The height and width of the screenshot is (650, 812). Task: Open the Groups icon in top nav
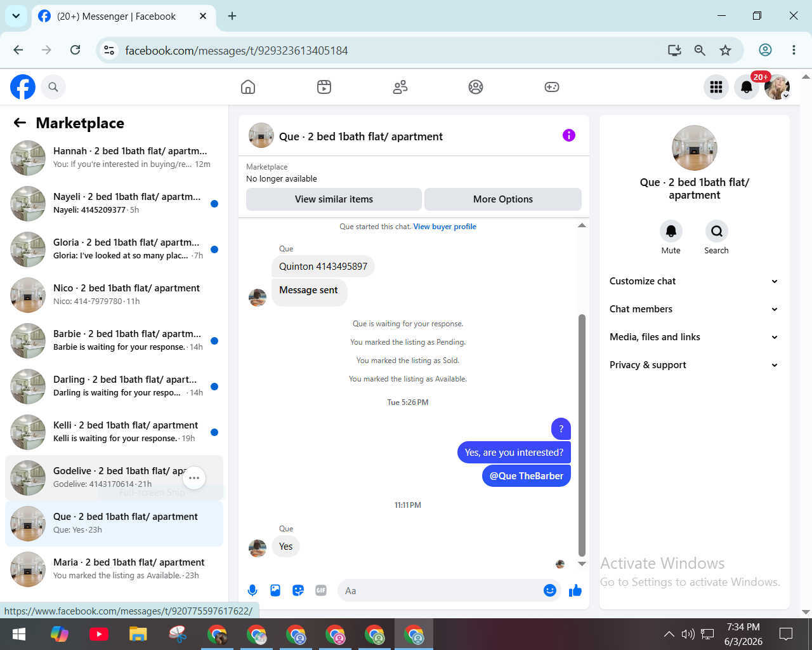476,87
